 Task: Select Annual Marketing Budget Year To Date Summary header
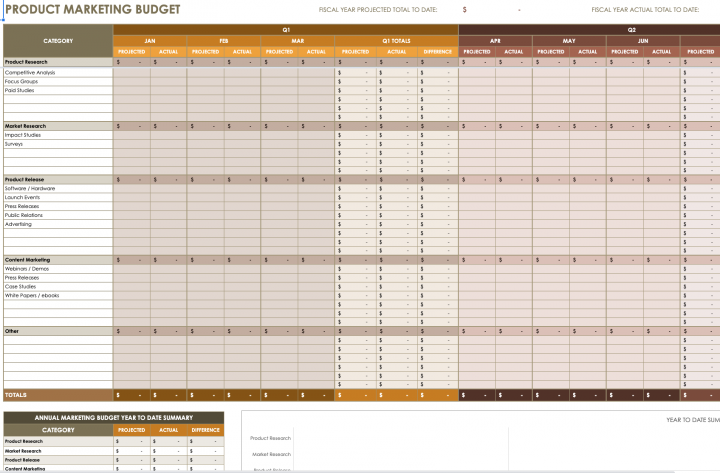point(114,417)
